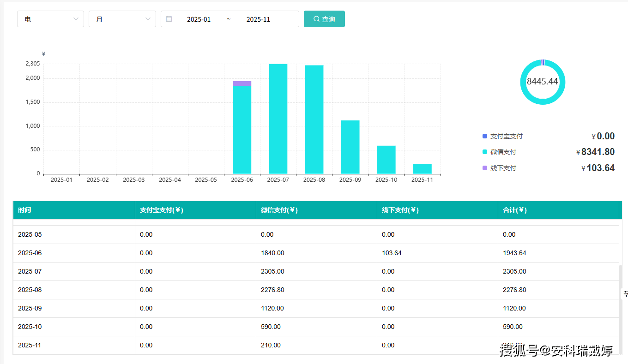Click the 2025-01 start date field

(x=199, y=19)
